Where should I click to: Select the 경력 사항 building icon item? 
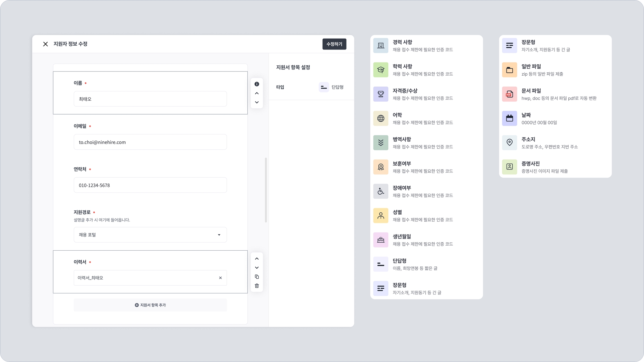(381, 46)
